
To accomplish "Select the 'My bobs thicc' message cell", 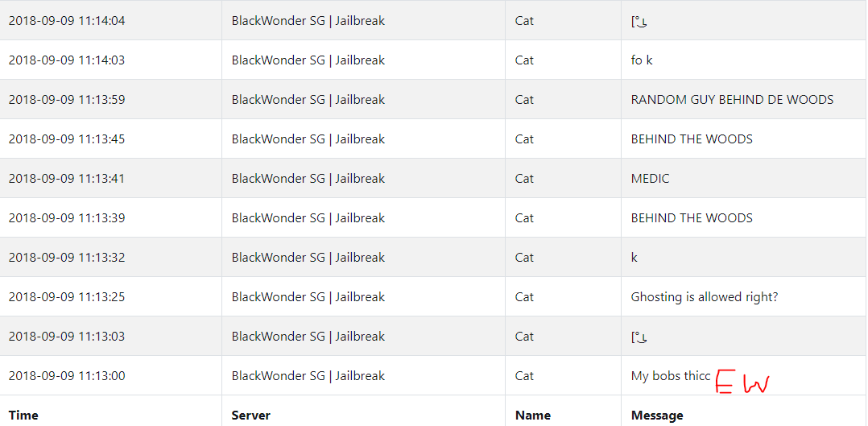I will click(x=671, y=375).
